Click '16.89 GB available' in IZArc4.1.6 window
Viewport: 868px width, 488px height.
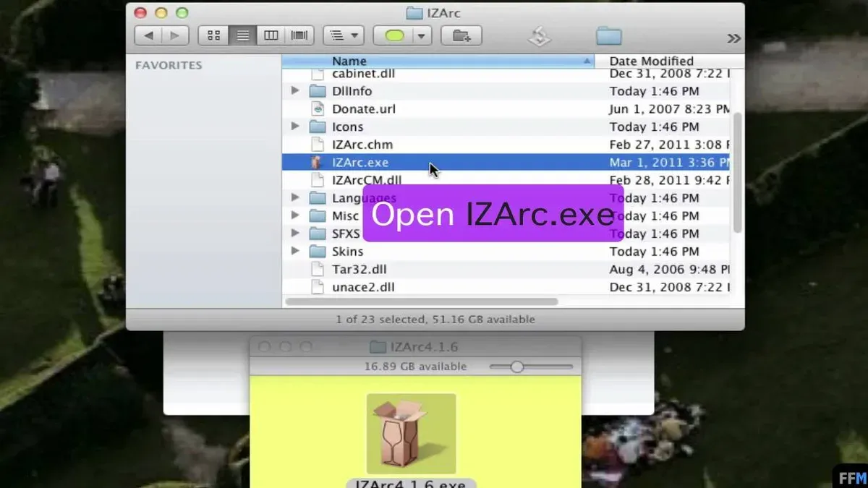point(415,367)
